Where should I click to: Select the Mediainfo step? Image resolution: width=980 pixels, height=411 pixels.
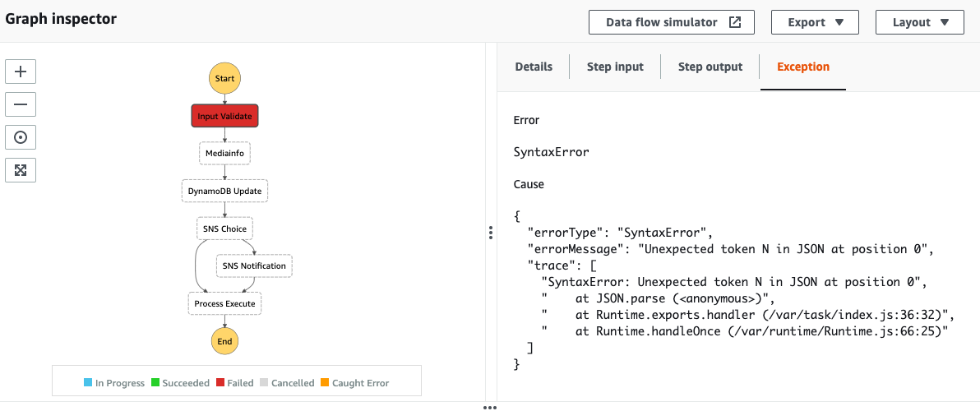pyautogui.click(x=225, y=153)
